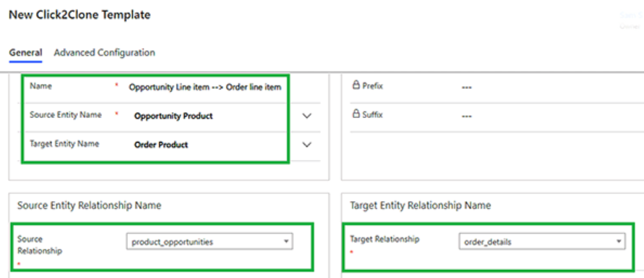Select the locked Suffix field value
Screen dimensions: 644x278
[466, 117]
